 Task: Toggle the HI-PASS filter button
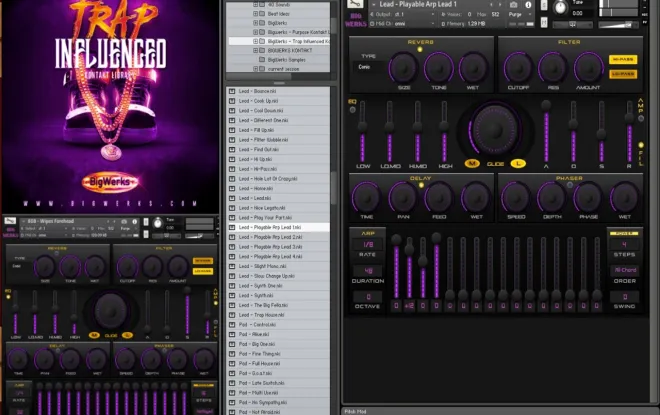point(623,59)
